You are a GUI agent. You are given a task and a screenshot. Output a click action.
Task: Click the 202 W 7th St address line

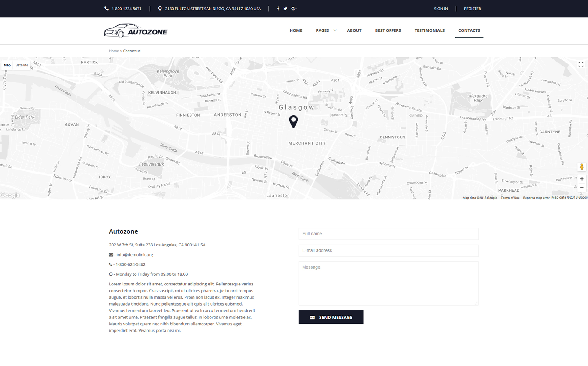(x=157, y=245)
